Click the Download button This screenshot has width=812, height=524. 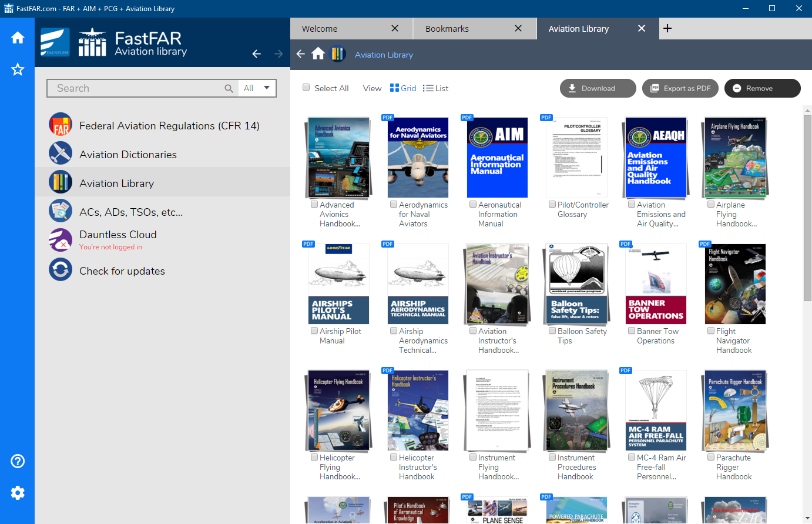[598, 88]
